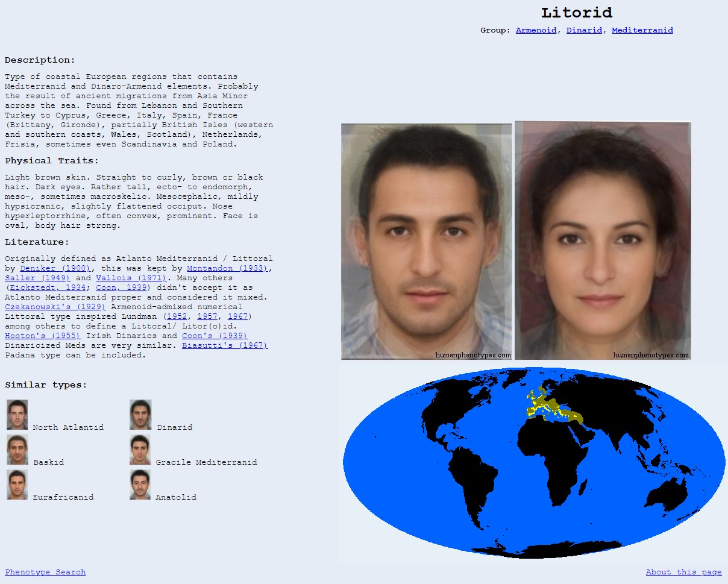Select the Eurafricanid label

(63, 497)
